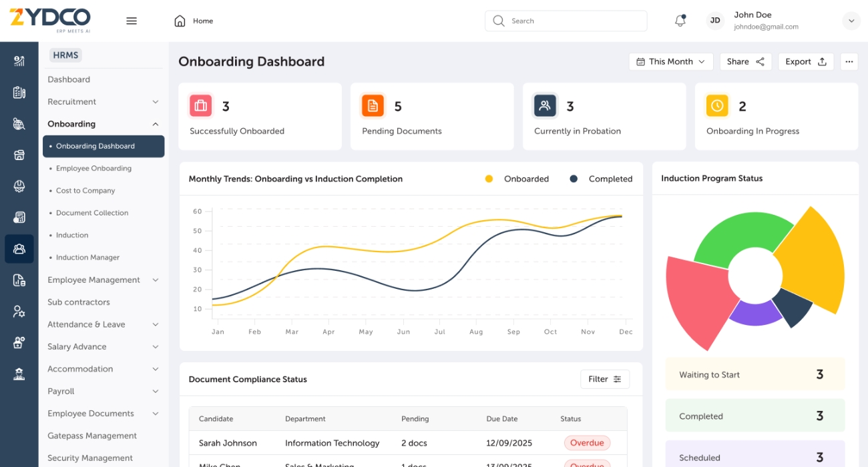Click the Home icon in breadcrumb
The image size is (868, 467).
point(180,21)
